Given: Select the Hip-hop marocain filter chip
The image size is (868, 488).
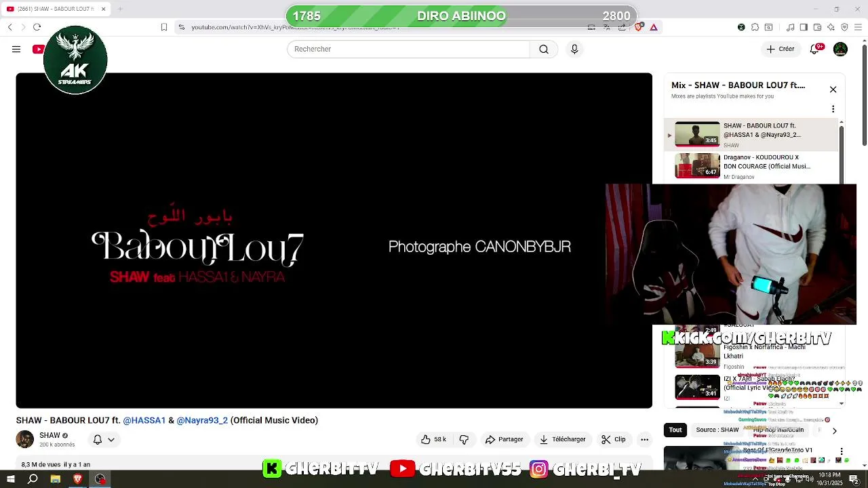Looking at the screenshot, I should click(x=778, y=430).
